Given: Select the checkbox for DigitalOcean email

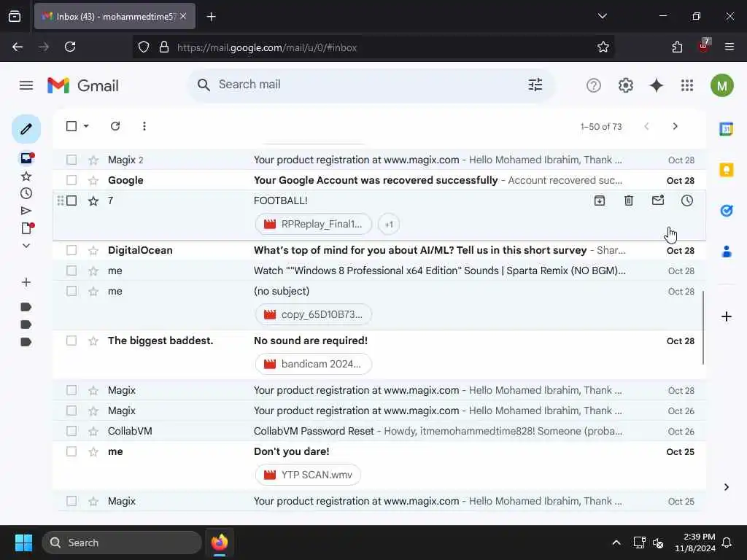Looking at the screenshot, I should point(71,250).
